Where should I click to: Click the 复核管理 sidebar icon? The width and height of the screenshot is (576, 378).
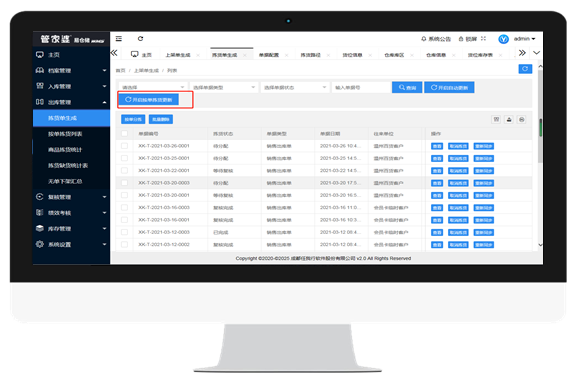pyautogui.click(x=40, y=197)
